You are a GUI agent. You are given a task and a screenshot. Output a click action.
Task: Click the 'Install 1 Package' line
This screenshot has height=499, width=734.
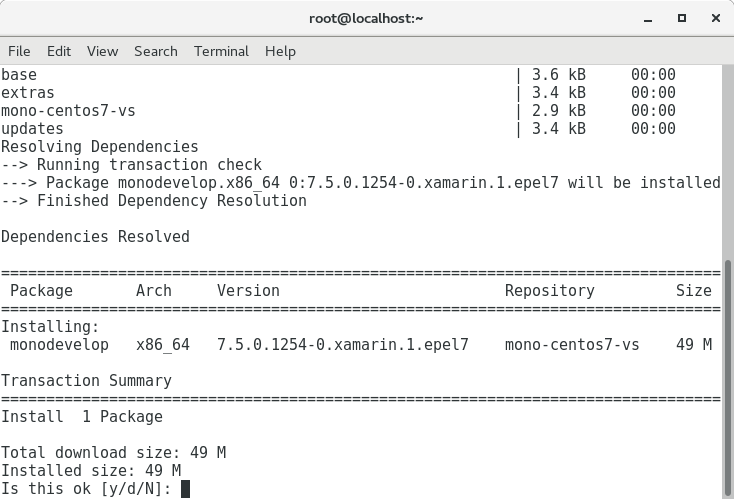coord(82,417)
